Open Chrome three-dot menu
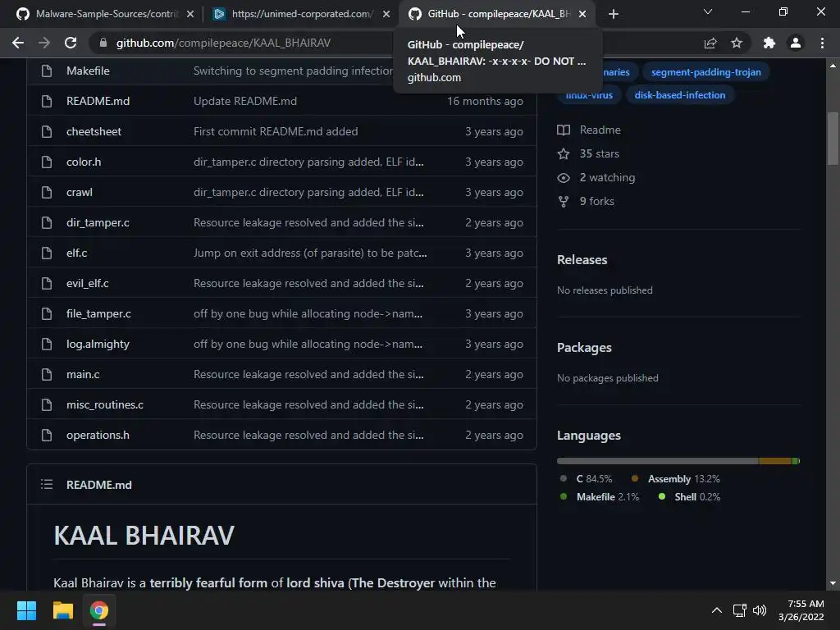 click(x=822, y=43)
